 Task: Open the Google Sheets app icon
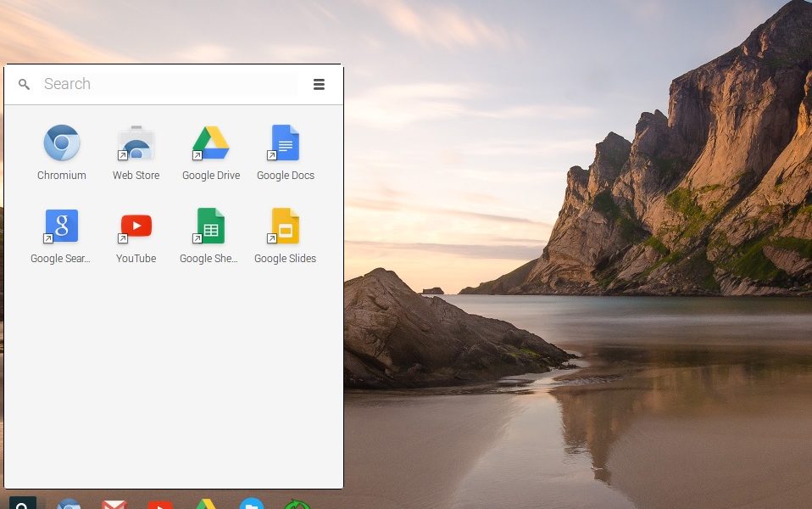tap(210, 227)
